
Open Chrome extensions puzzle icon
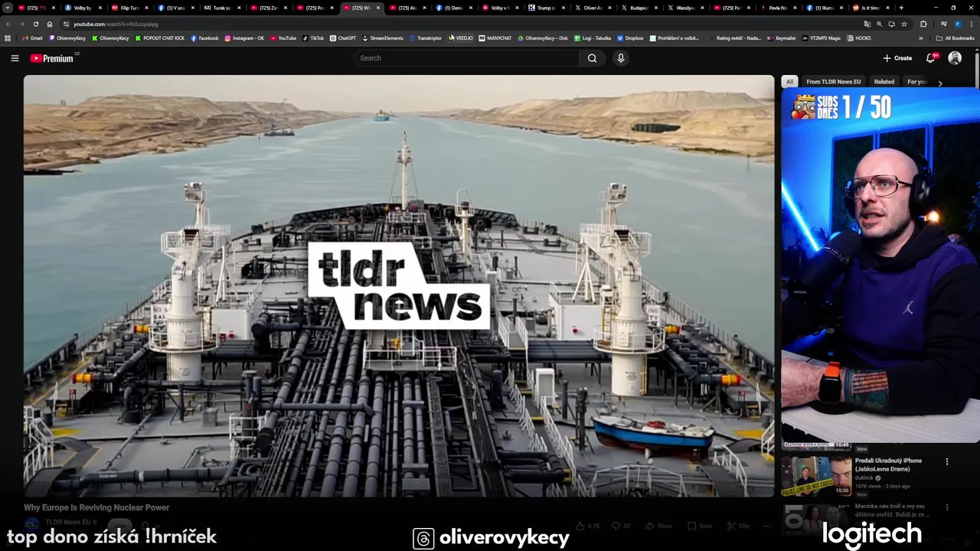(x=923, y=24)
